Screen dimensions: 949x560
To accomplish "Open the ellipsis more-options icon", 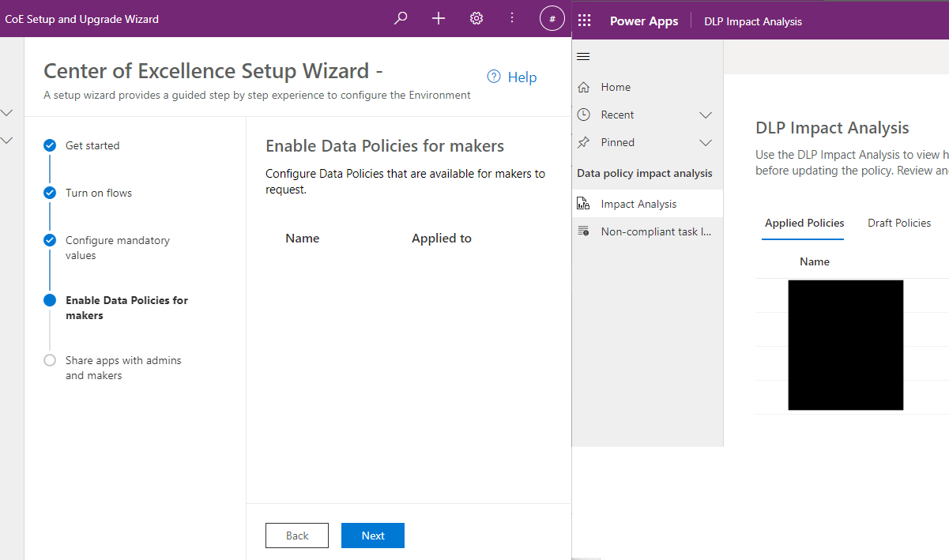I will [x=511, y=17].
